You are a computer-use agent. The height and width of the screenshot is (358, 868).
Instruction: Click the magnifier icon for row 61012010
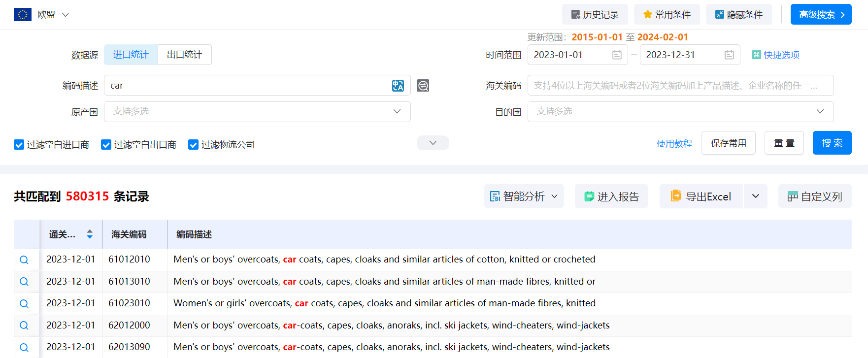[x=24, y=260]
